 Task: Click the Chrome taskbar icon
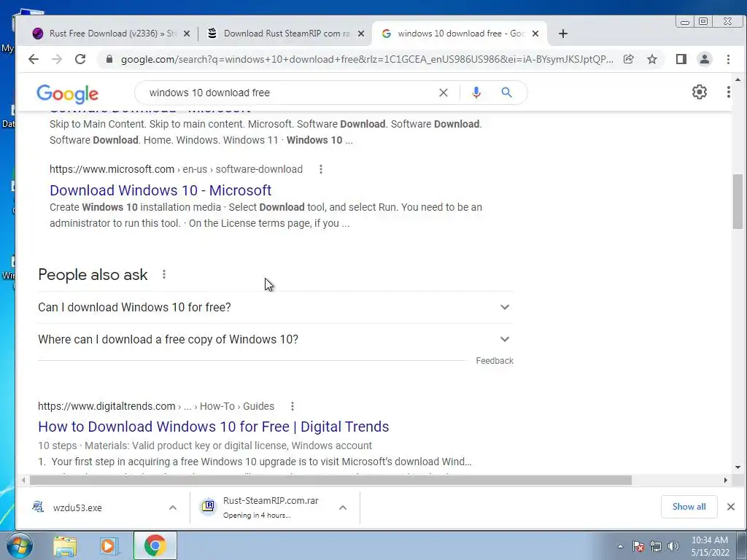[x=155, y=545]
